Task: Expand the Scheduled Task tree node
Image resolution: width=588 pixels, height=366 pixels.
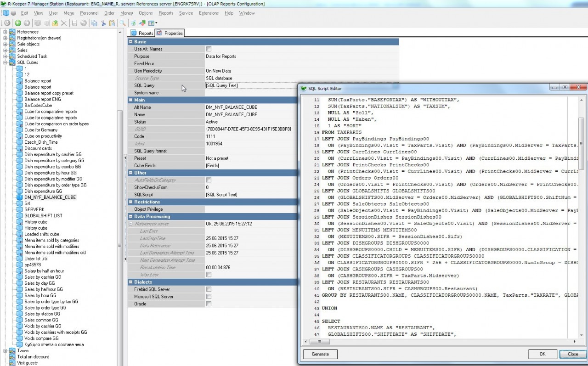Action: point(5,56)
